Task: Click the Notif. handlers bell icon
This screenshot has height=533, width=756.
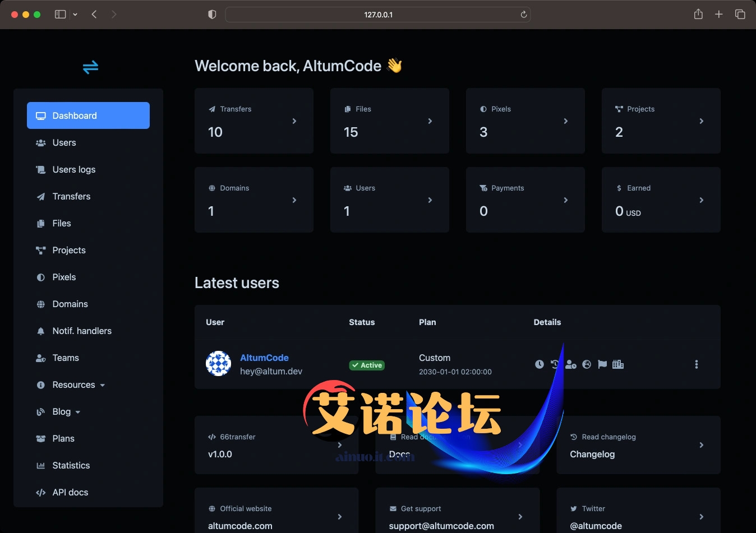Action: [40, 331]
